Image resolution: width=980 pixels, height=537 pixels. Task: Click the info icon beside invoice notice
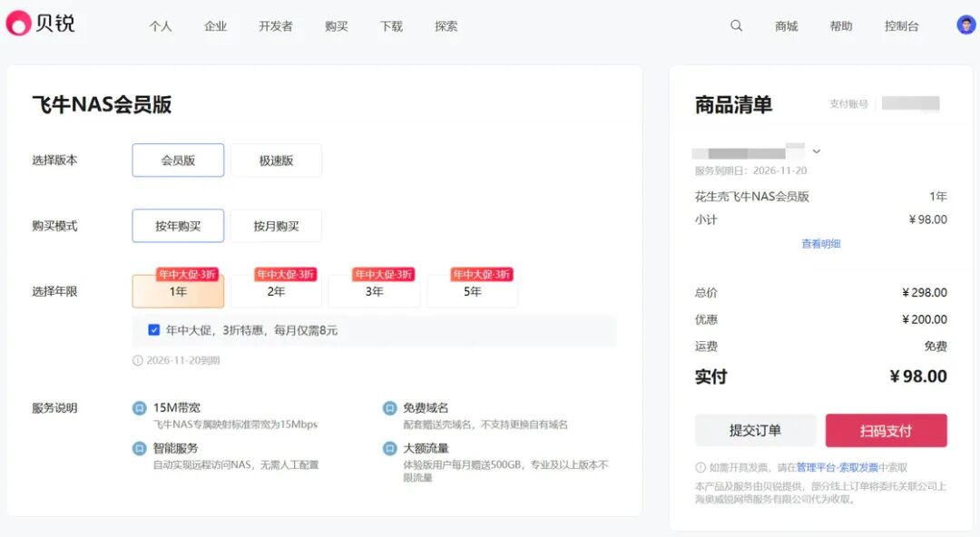[x=700, y=468]
